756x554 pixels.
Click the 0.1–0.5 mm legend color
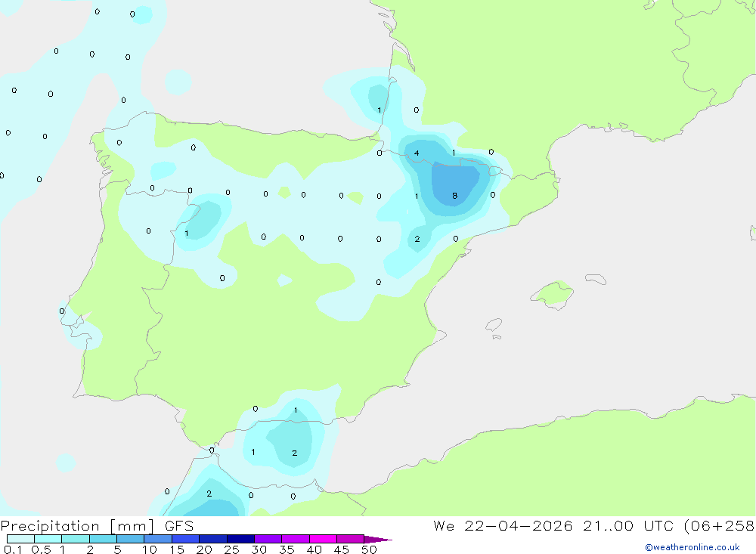(x=20, y=539)
